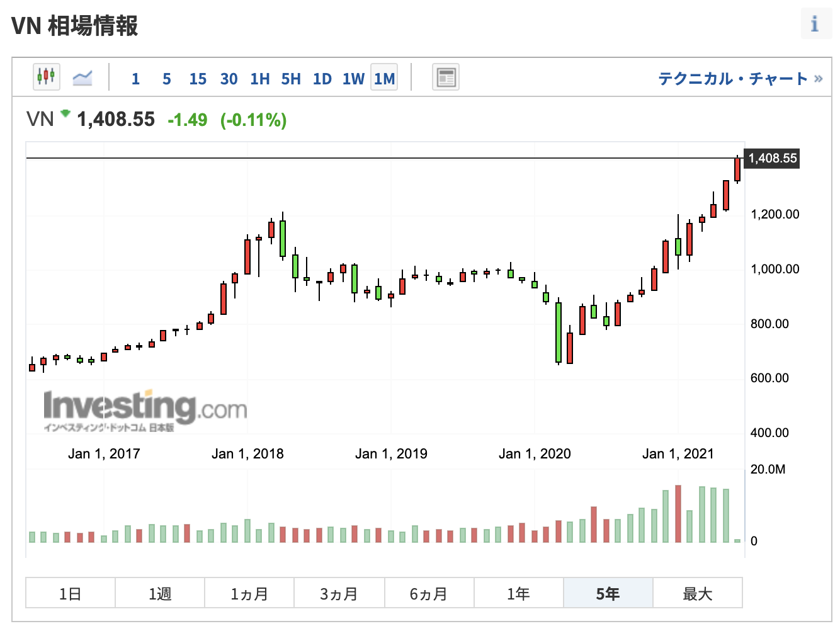Click the Jan 1, 2018 axis label

(247, 453)
